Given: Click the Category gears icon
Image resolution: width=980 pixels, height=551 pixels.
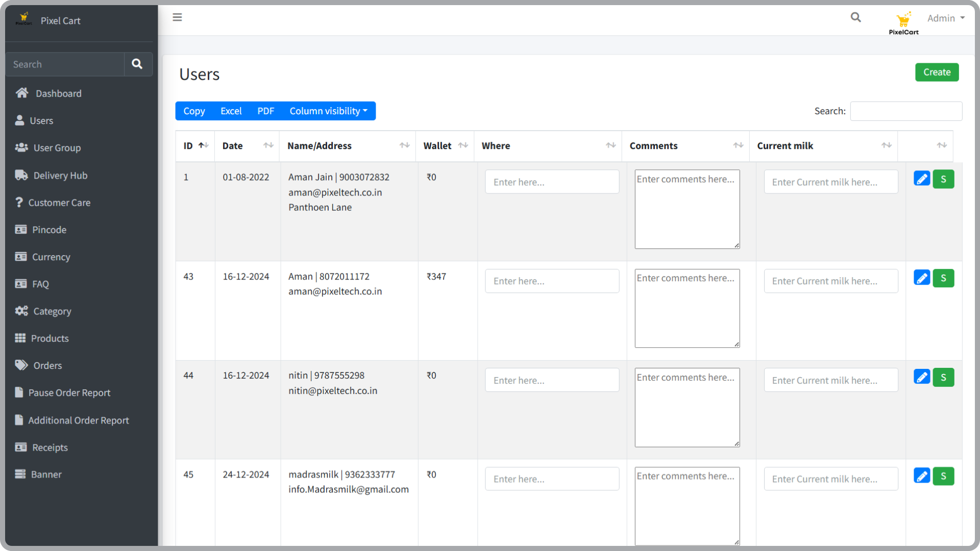Looking at the screenshot, I should pos(21,311).
